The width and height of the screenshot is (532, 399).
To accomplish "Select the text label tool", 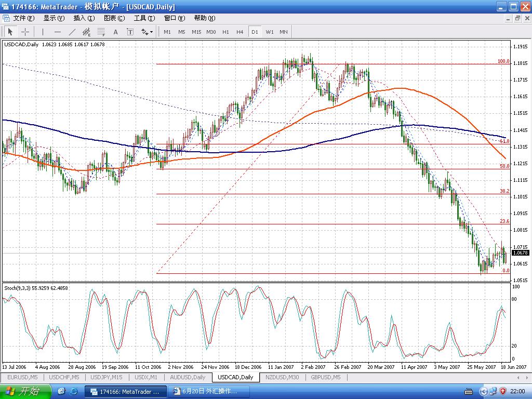I will click(x=130, y=32).
